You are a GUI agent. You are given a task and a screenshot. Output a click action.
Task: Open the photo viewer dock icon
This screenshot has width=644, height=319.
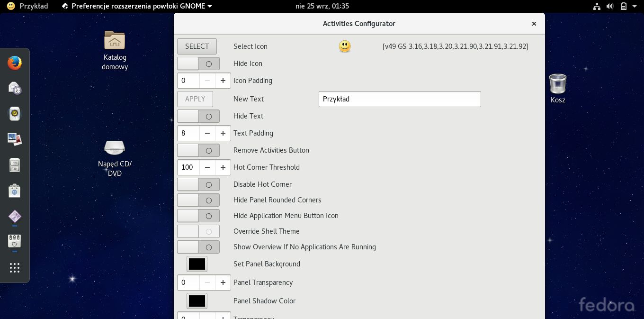pyautogui.click(x=15, y=139)
